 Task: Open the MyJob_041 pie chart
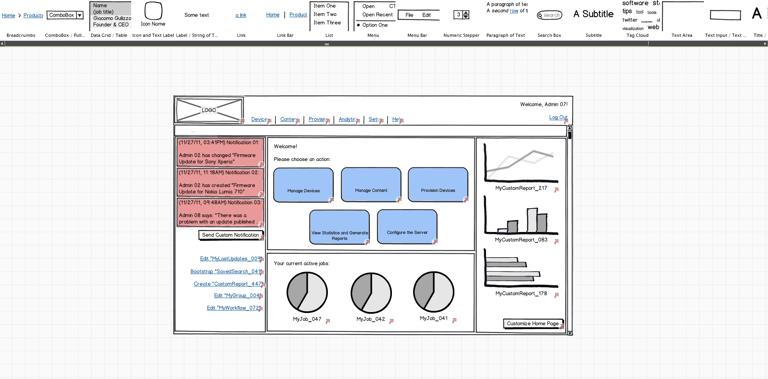coord(434,292)
